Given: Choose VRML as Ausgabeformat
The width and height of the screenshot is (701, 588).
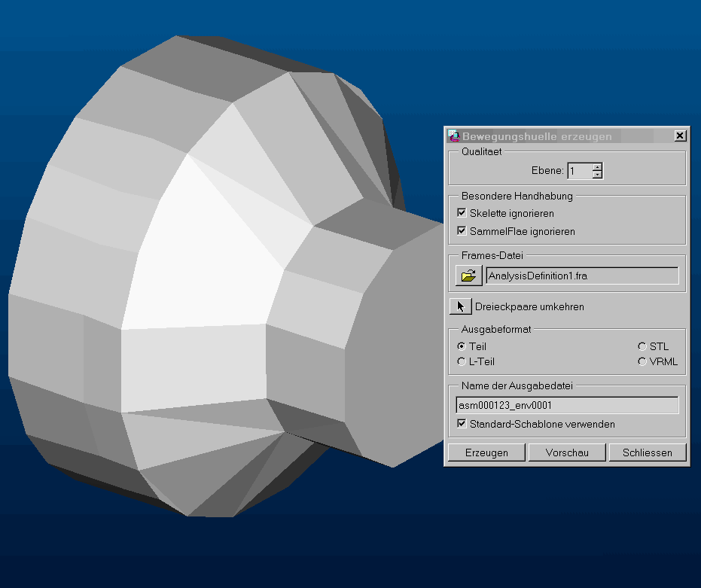Looking at the screenshot, I should (642, 361).
